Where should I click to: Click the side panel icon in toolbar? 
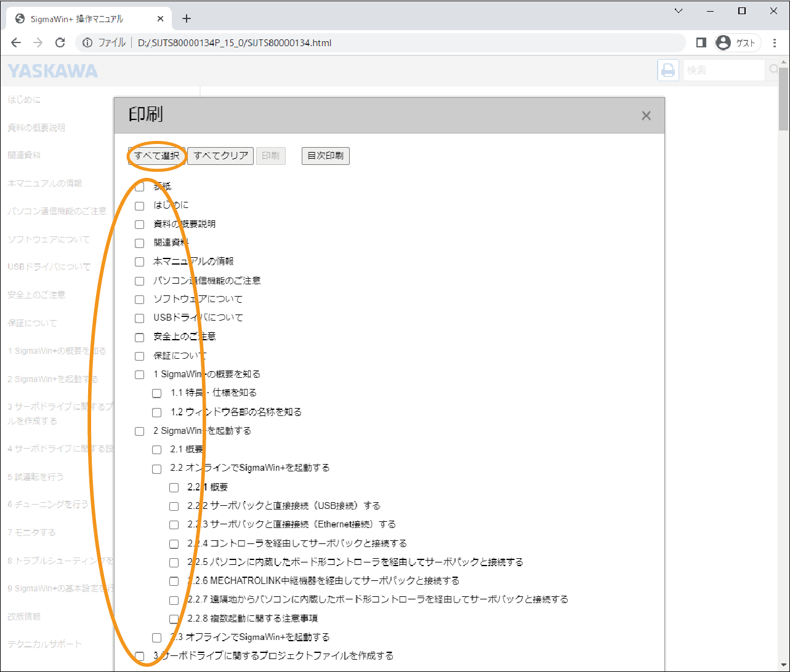[x=701, y=42]
